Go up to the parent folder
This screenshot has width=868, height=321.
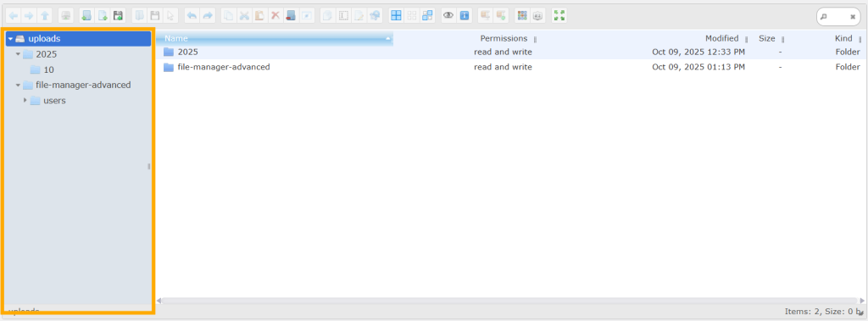pyautogui.click(x=45, y=16)
